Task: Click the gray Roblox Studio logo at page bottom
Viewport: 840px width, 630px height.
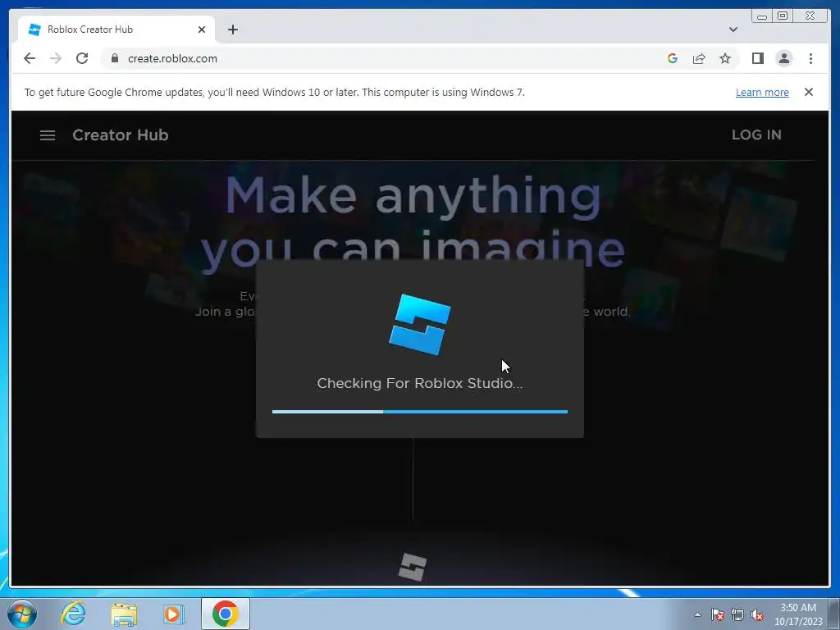Action: [x=413, y=567]
